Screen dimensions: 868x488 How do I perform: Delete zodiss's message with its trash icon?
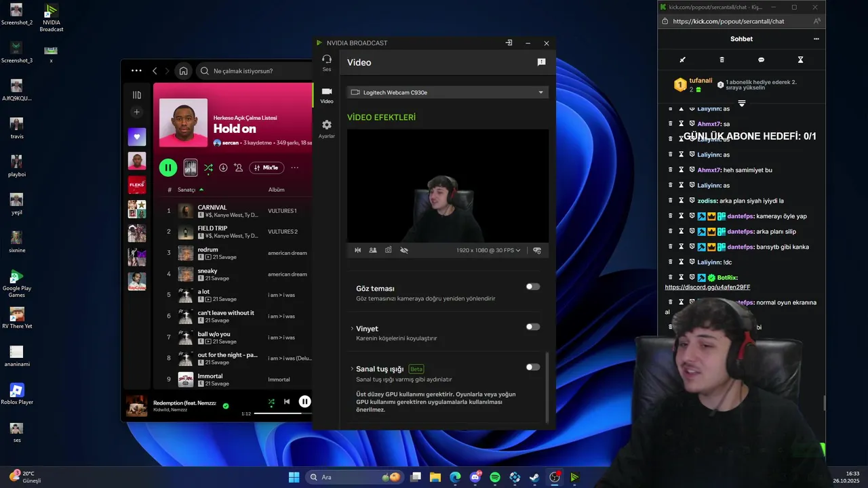[x=671, y=201]
